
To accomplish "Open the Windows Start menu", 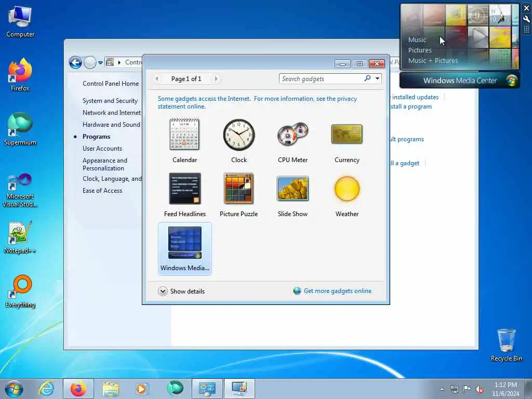I will [14, 389].
